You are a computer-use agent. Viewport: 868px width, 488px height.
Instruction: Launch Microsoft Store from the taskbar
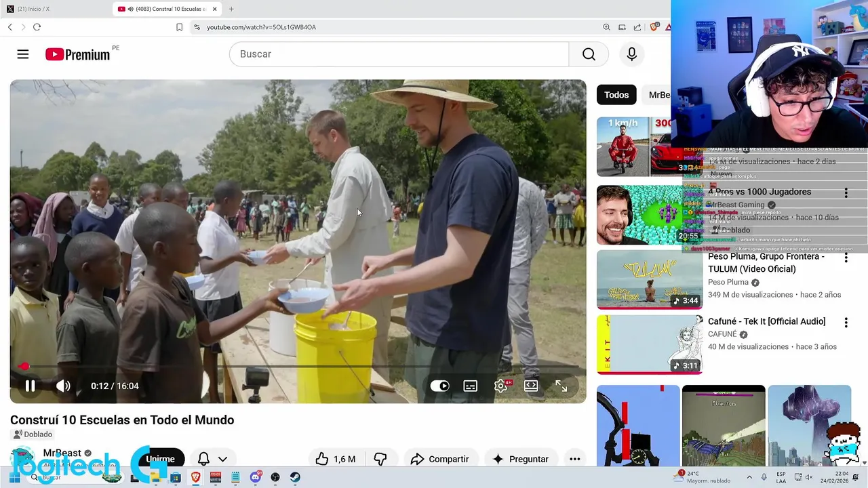point(176,477)
